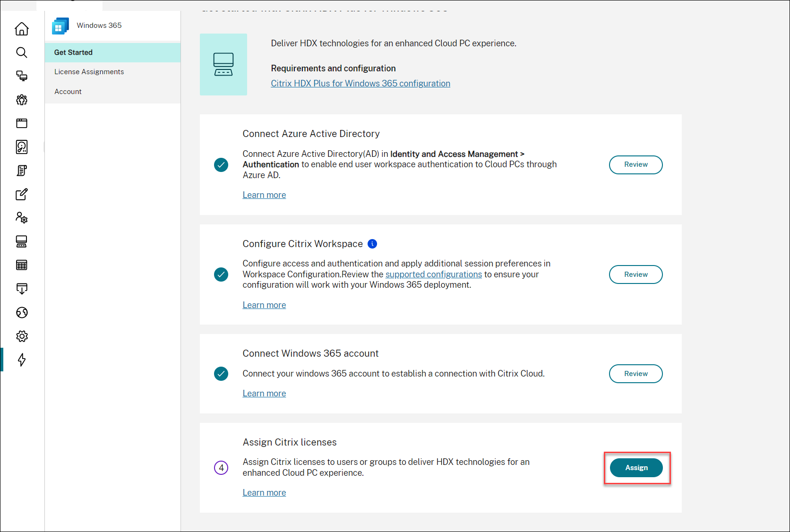Open the user with gear sidebar icon
790x532 pixels.
pos(22,218)
